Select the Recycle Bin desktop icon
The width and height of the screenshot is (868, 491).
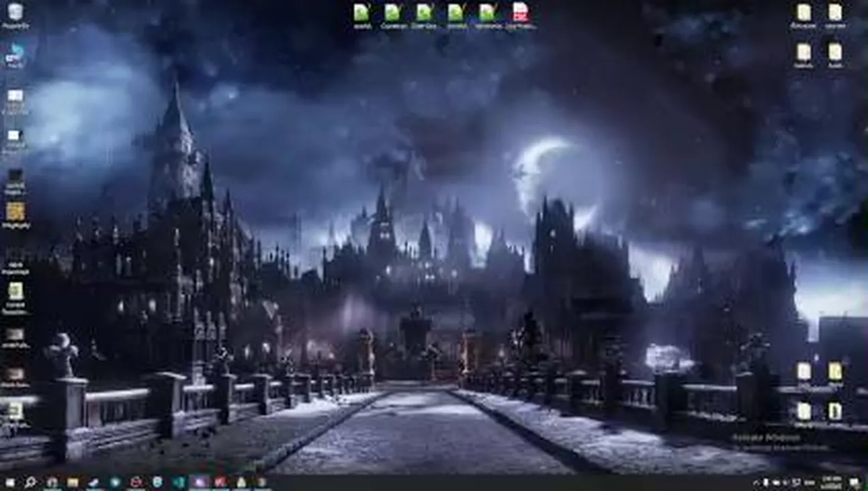tap(15, 16)
